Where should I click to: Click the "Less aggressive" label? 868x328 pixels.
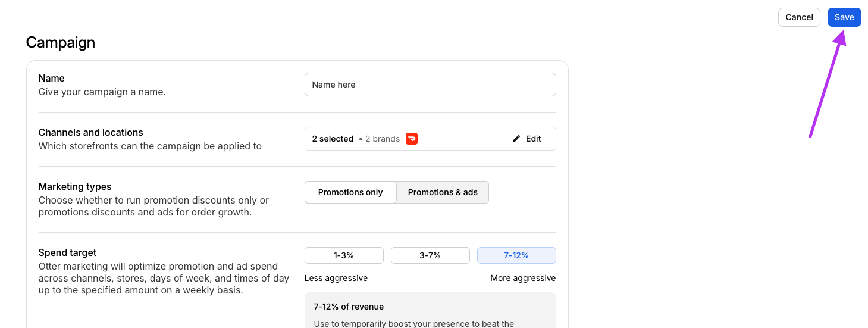tap(336, 278)
